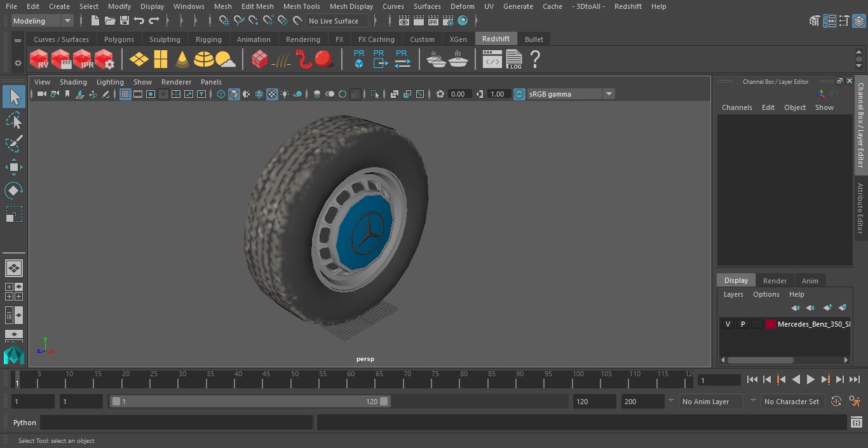This screenshot has width=868, height=448.
Task: Select the Lasso select tool
Action: click(13, 120)
